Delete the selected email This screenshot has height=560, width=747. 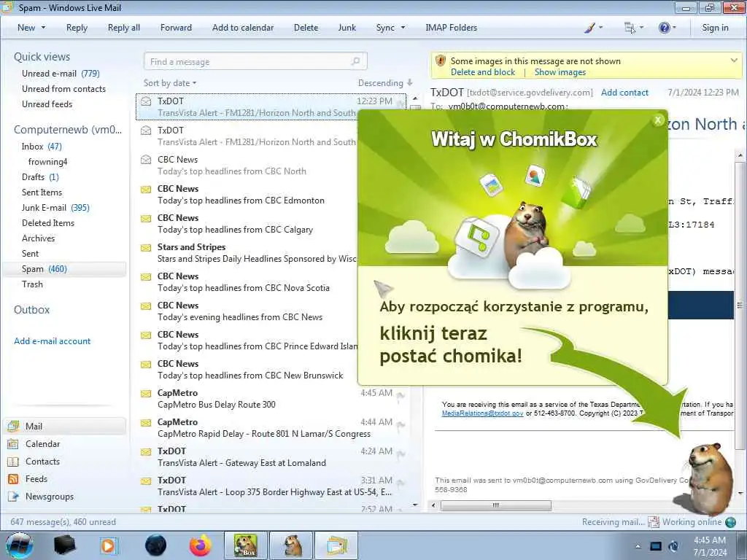306,28
